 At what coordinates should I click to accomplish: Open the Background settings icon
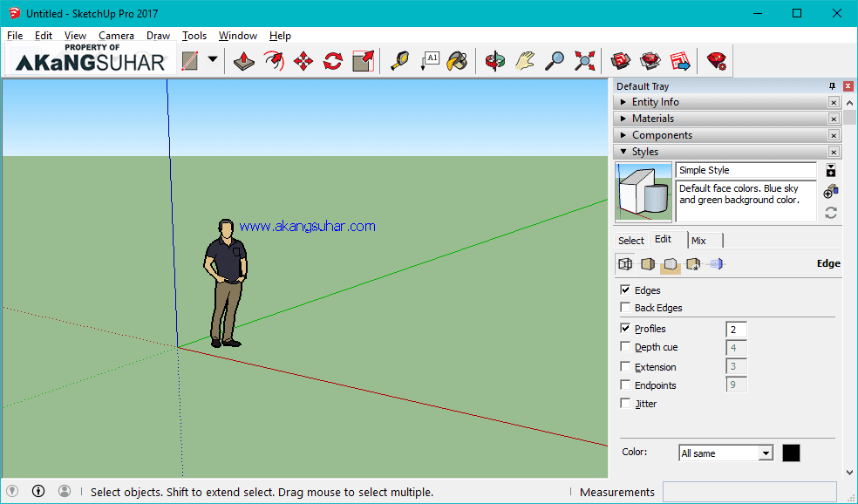click(671, 264)
